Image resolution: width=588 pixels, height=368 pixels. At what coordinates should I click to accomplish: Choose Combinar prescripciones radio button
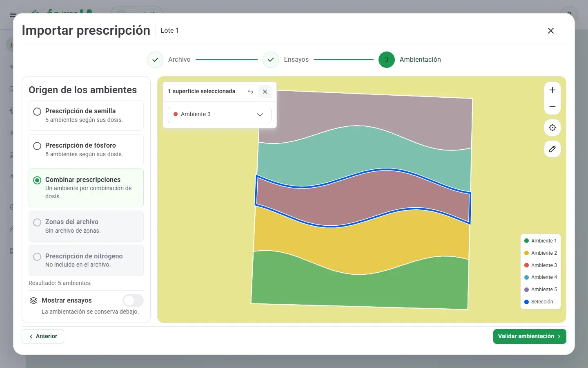coord(37,180)
